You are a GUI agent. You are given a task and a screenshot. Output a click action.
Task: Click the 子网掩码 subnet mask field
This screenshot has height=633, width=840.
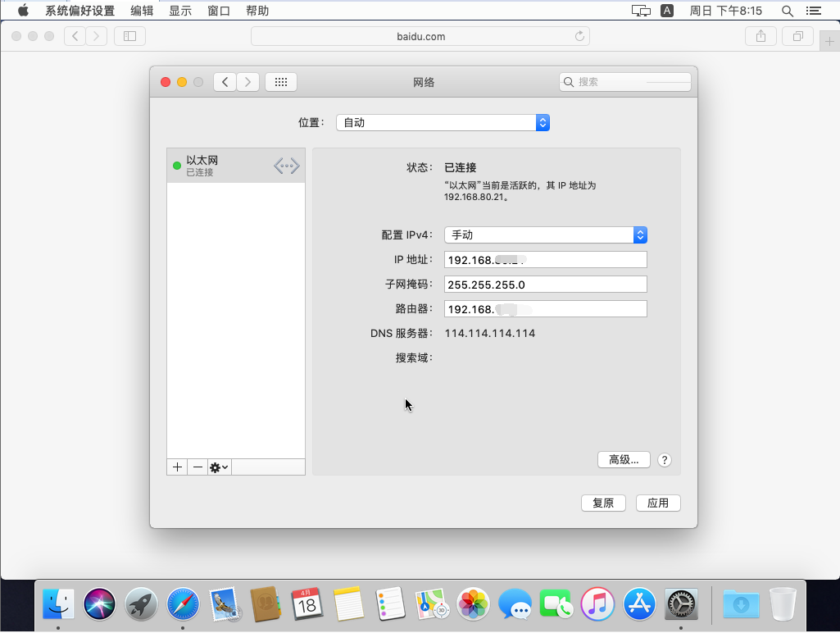545,285
